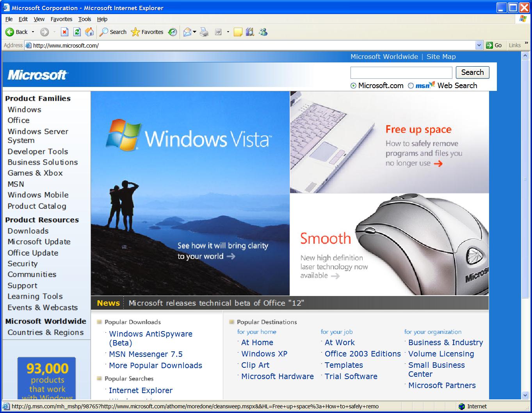Open the Windows product family link
The height and width of the screenshot is (413, 532).
24,110
